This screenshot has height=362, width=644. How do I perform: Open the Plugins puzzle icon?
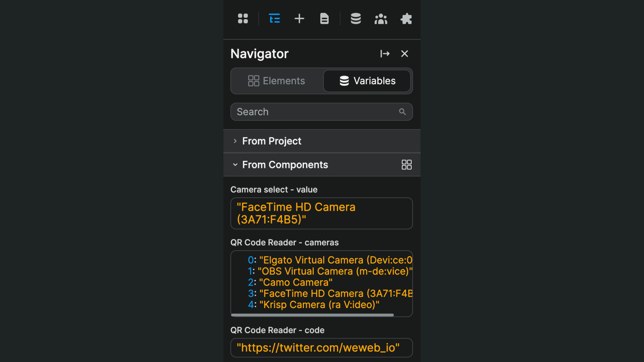click(406, 19)
